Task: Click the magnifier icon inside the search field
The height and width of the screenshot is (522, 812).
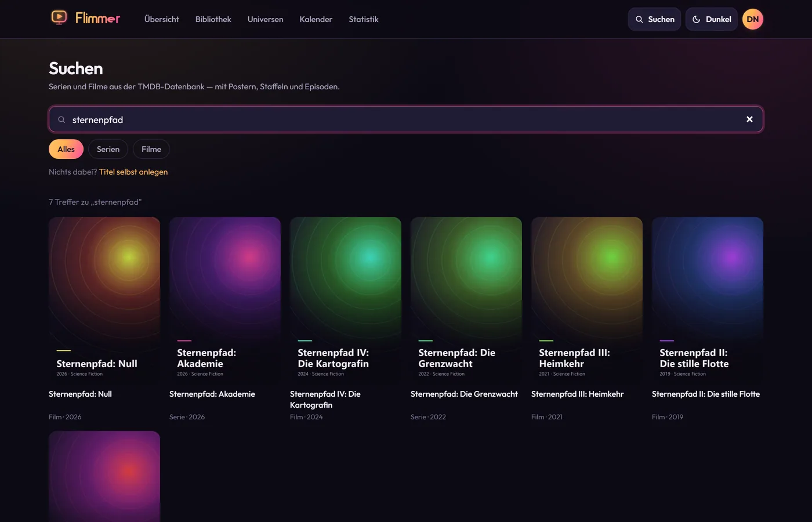Action: click(x=61, y=120)
